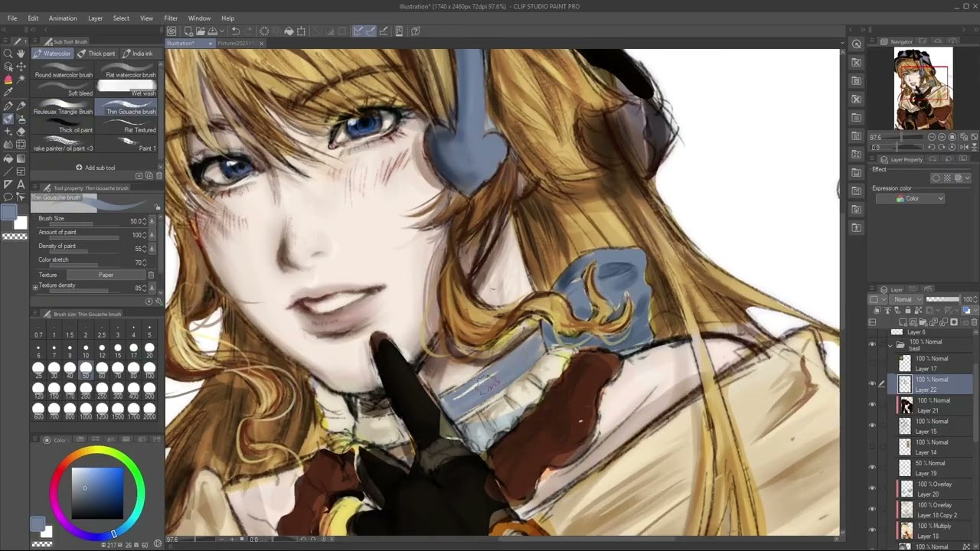Toggle Snap to Special Ruler icon

(371, 31)
